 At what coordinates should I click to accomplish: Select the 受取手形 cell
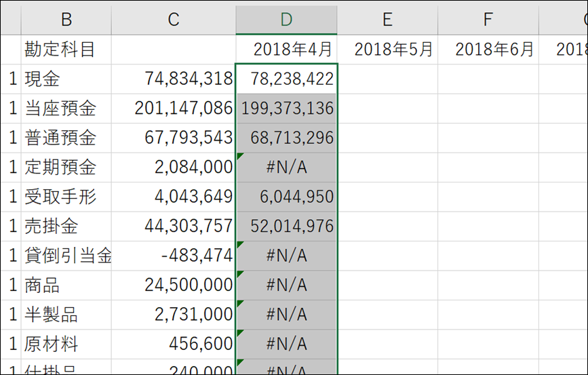coord(66,197)
